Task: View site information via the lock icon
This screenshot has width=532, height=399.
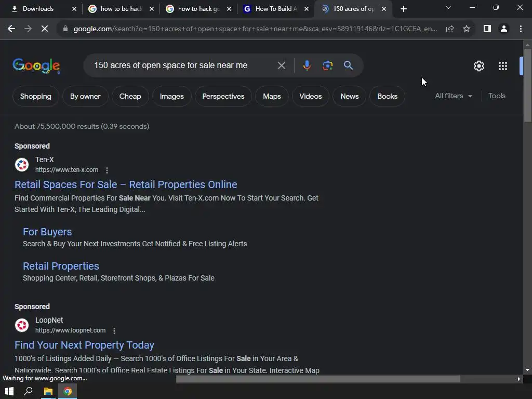Action: click(x=65, y=29)
